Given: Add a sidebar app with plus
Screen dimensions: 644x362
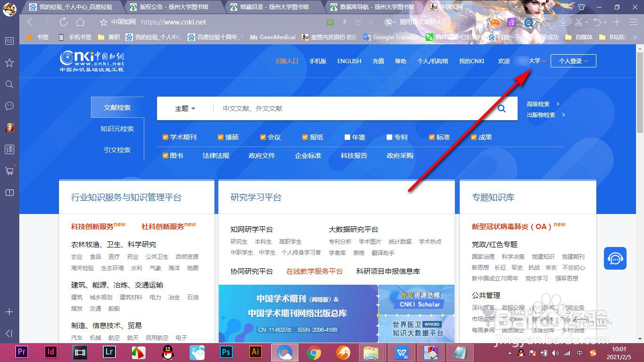Looking at the screenshot, I should click(9, 312).
